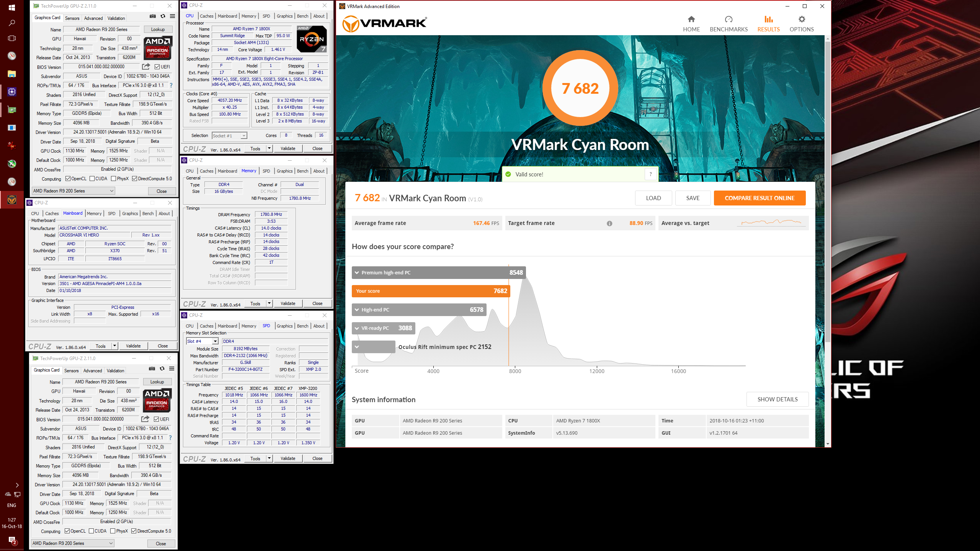Open File Explorer from taskbar

12,74
